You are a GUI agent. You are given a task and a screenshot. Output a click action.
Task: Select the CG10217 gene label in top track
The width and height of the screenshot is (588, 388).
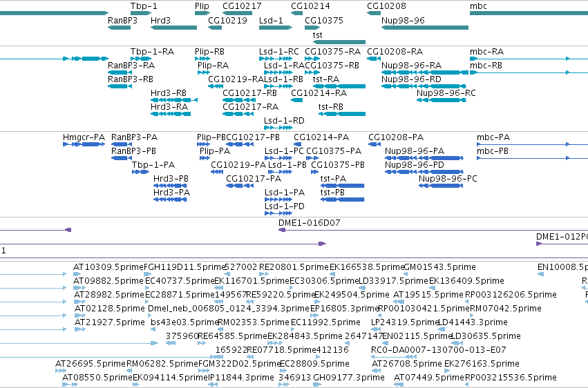242,6
